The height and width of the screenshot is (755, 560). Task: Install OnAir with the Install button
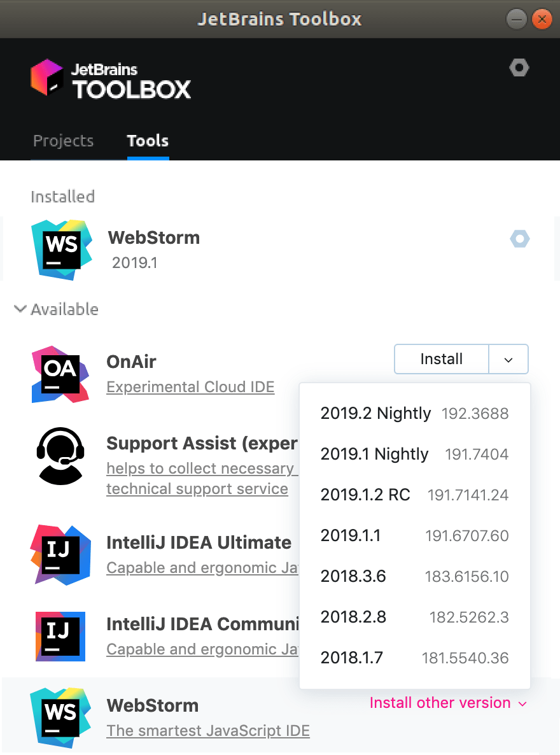coord(441,359)
